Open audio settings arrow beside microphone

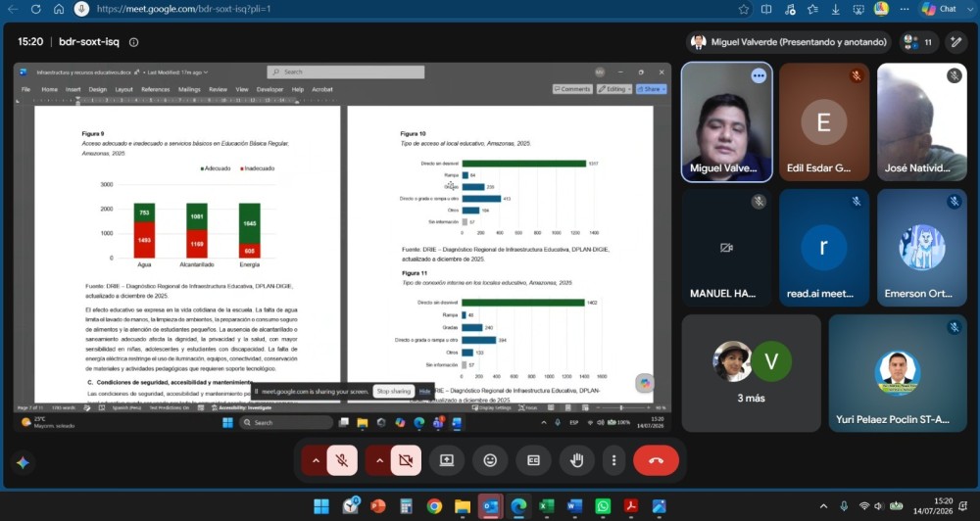coord(316,460)
